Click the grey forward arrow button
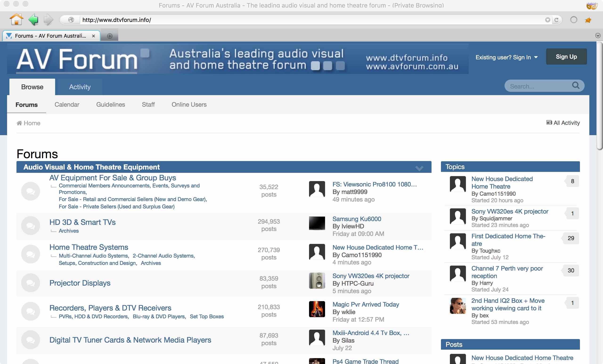Screen dimensions: 603x364 pos(48,20)
